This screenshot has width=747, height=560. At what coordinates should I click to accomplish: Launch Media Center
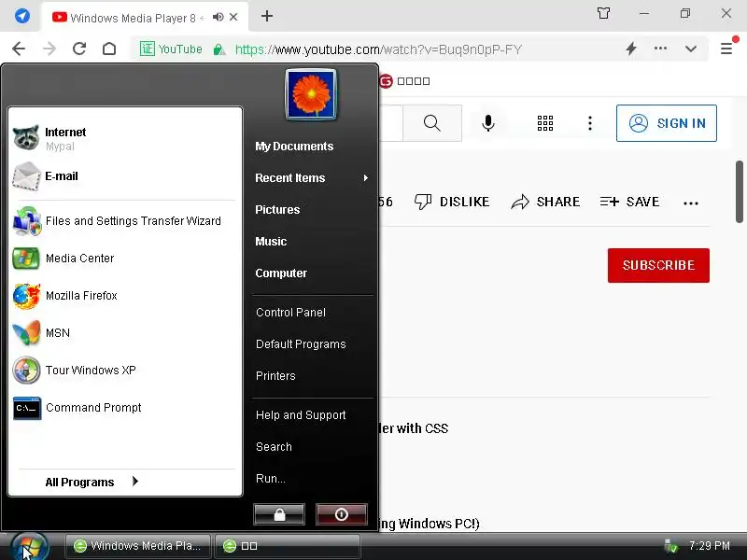[x=125, y=259]
